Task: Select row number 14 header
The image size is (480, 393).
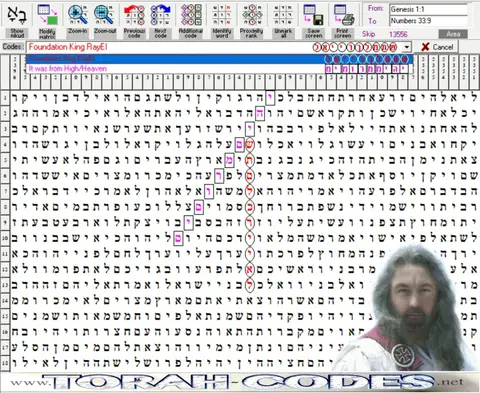Action: pyautogui.click(x=5, y=300)
